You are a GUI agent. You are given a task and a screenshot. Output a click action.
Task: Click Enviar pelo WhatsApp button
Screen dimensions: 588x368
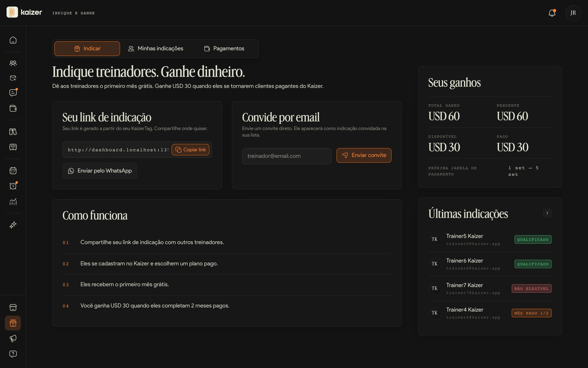click(100, 171)
